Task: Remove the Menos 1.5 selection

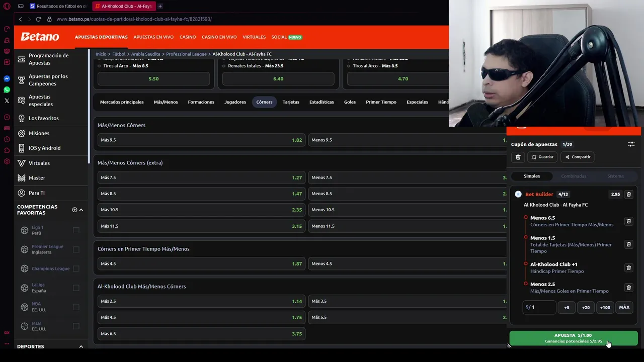Action: coord(628,244)
